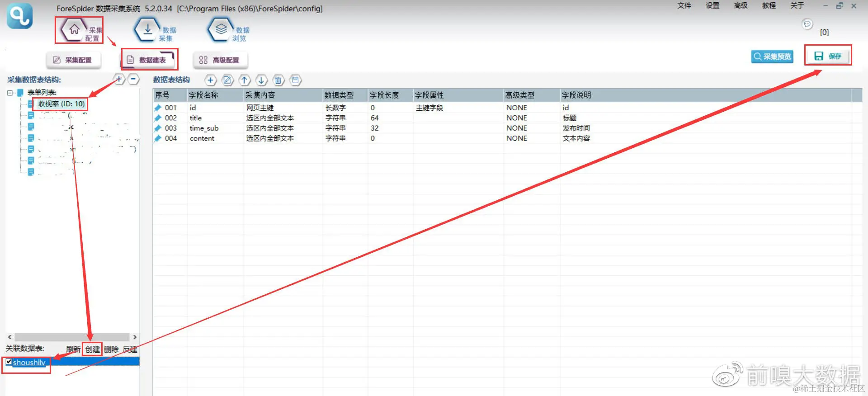Image resolution: width=868 pixels, height=396 pixels.
Task: Click the 标题 description cell
Action: (x=570, y=118)
